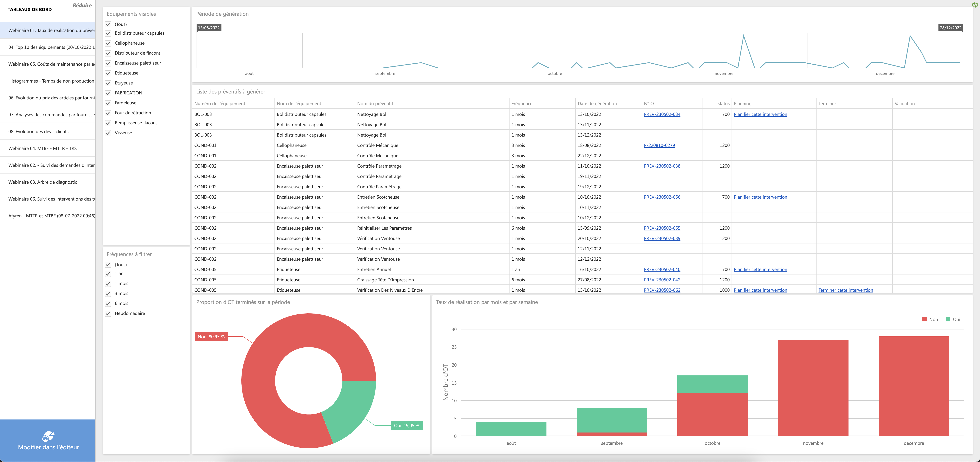Toggle FABRICATION checkbox

tap(108, 93)
